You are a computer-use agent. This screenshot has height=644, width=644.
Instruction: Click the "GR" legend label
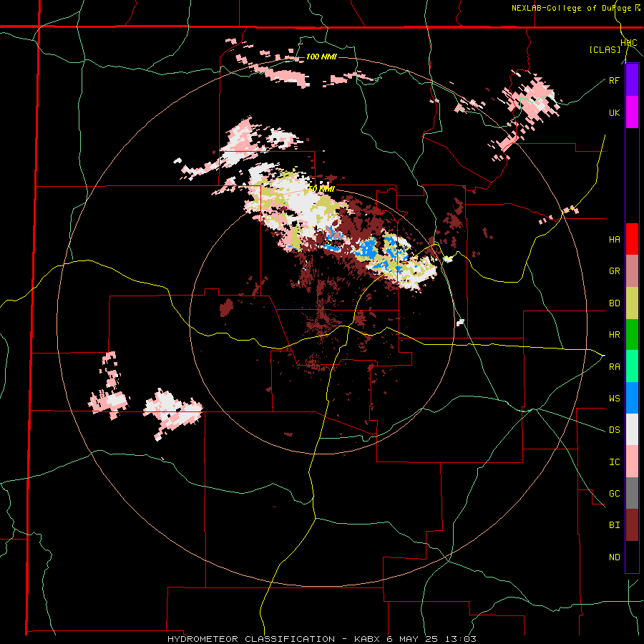(x=614, y=271)
